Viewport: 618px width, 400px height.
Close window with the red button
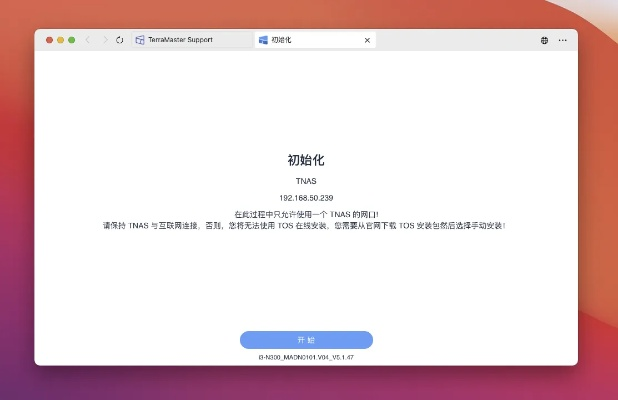[49, 40]
